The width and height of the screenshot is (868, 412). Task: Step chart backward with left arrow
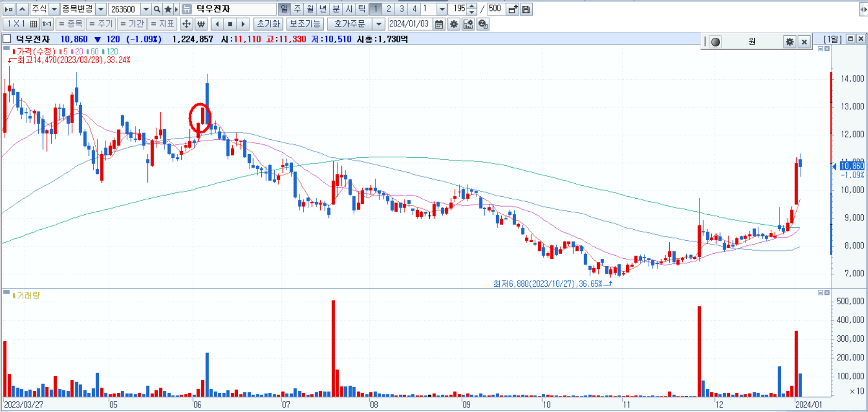[217, 24]
